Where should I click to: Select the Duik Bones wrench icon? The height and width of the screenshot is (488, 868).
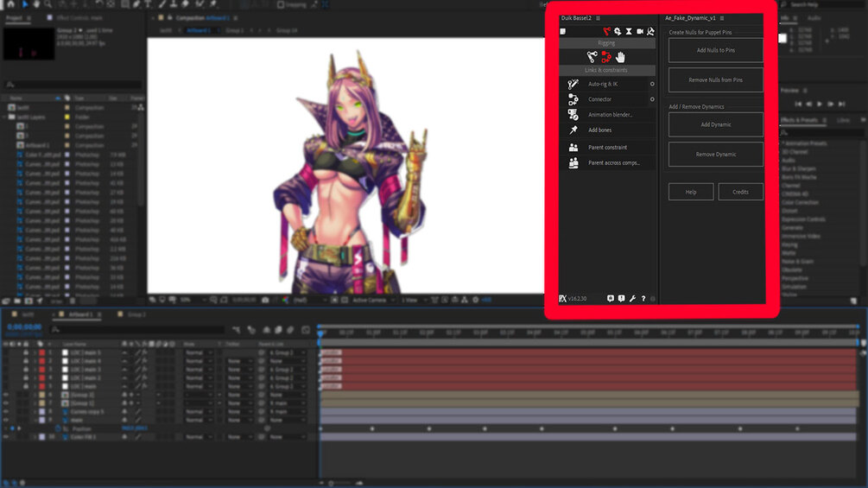point(592,56)
